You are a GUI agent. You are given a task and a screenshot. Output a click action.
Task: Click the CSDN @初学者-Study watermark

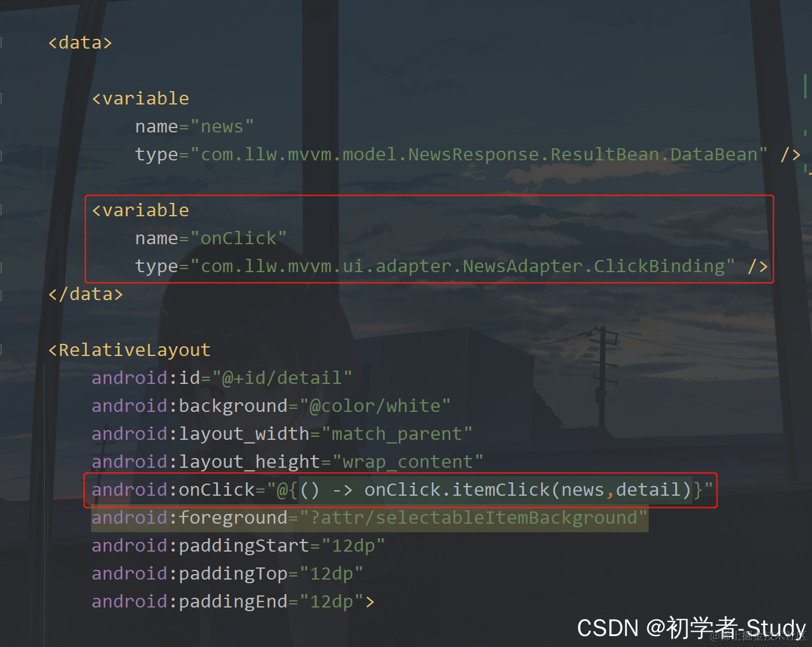click(691, 628)
